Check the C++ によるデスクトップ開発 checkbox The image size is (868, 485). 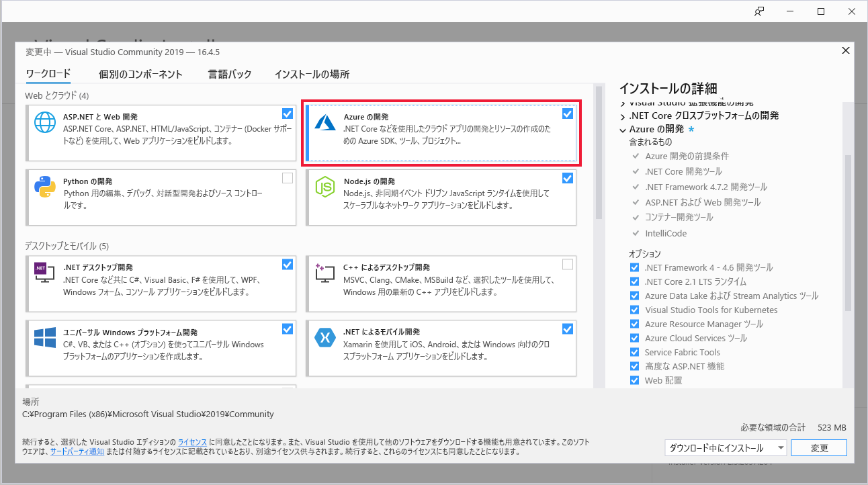(x=568, y=264)
